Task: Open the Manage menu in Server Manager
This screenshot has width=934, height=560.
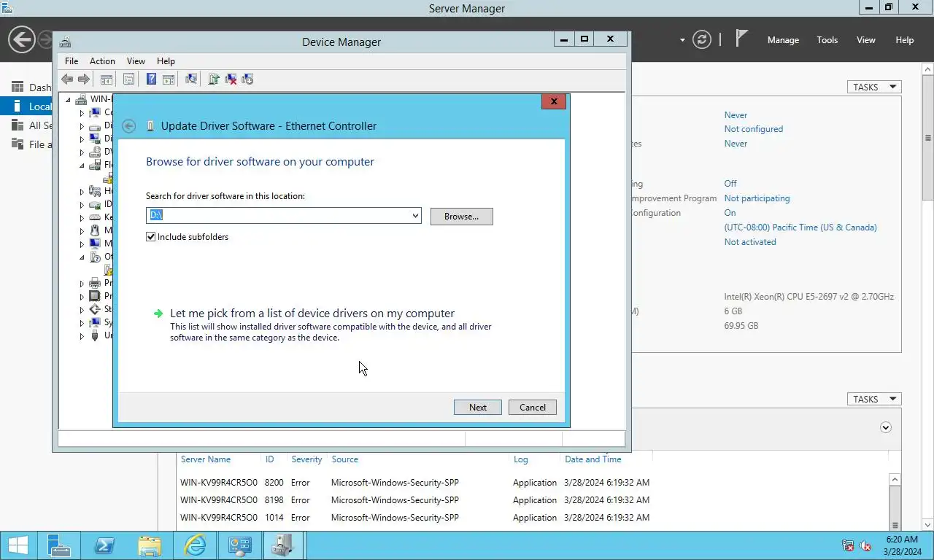Action: tap(783, 40)
